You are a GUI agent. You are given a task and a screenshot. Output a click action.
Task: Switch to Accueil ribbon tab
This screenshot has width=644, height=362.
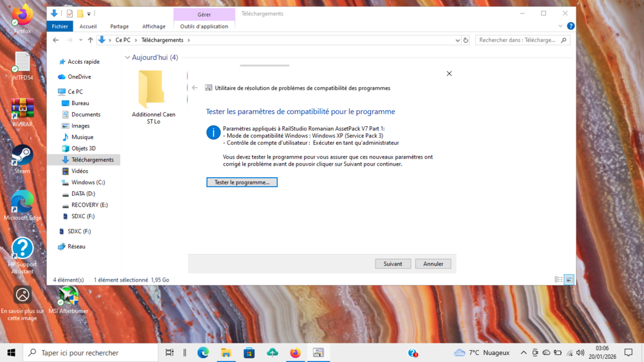(88, 26)
